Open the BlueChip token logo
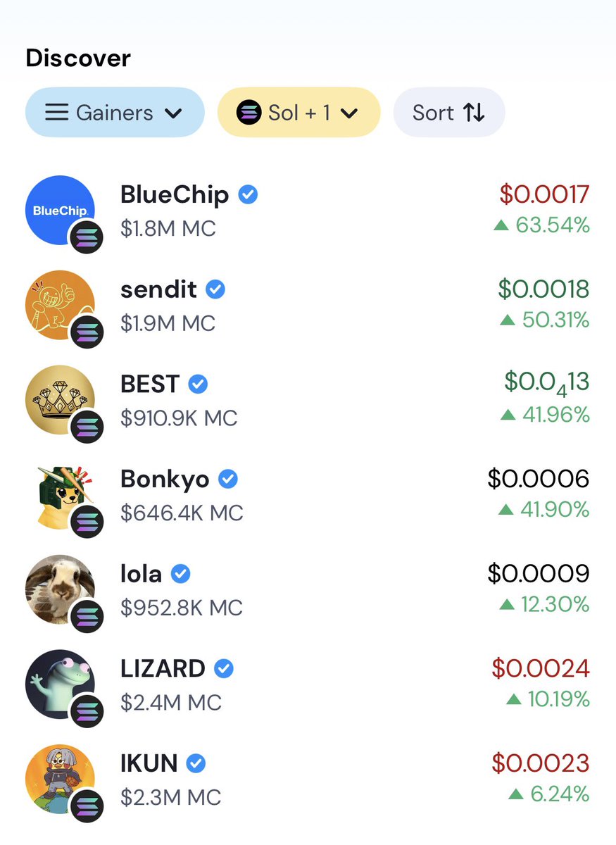The height and width of the screenshot is (845, 616). 60,210
